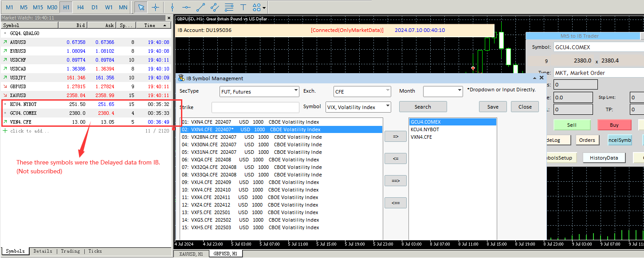Click the Search button
The width and height of the screenshot is (644, 258).
point(423,107)
